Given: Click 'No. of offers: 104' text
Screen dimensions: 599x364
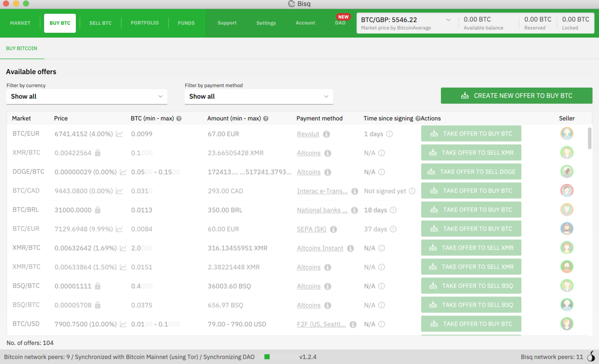Looking at the screenshot, I should (30, 343).
